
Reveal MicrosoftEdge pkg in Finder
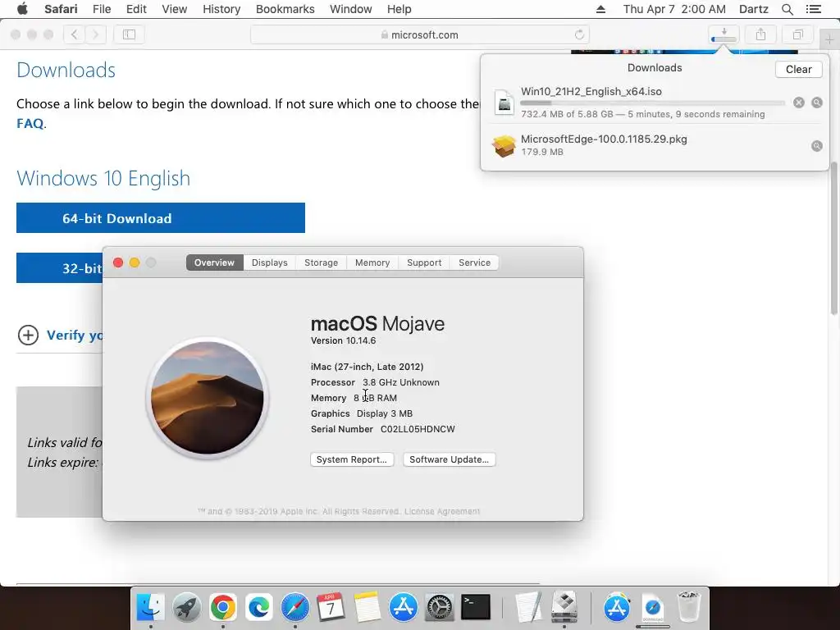817,146
